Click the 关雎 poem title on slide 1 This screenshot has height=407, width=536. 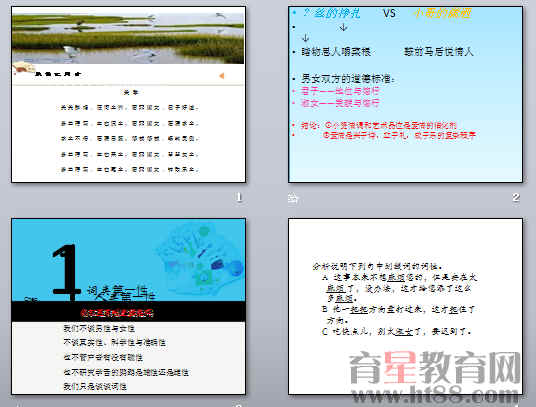point(131,92)
